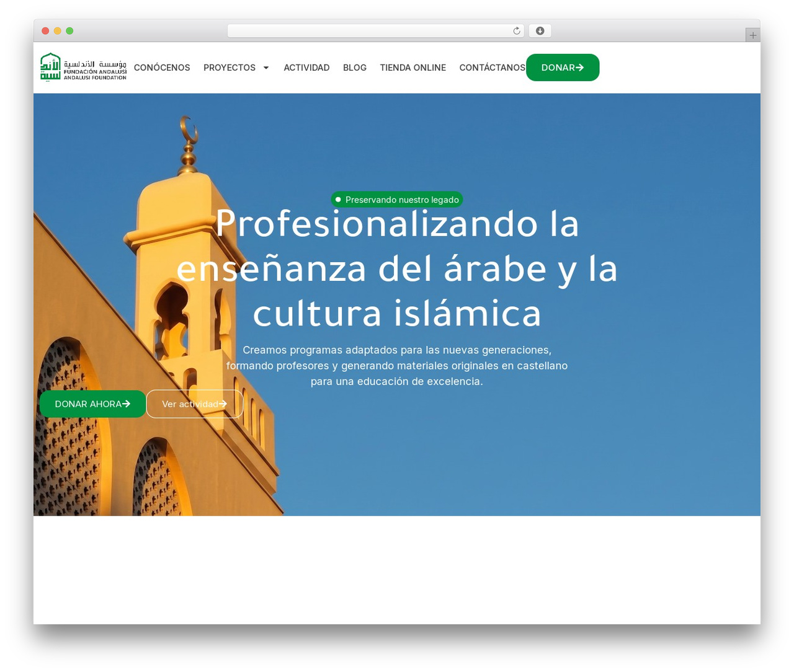
Task: Click the 'Preservando nuestro legado' badge
Action: [x=397, y=200]
